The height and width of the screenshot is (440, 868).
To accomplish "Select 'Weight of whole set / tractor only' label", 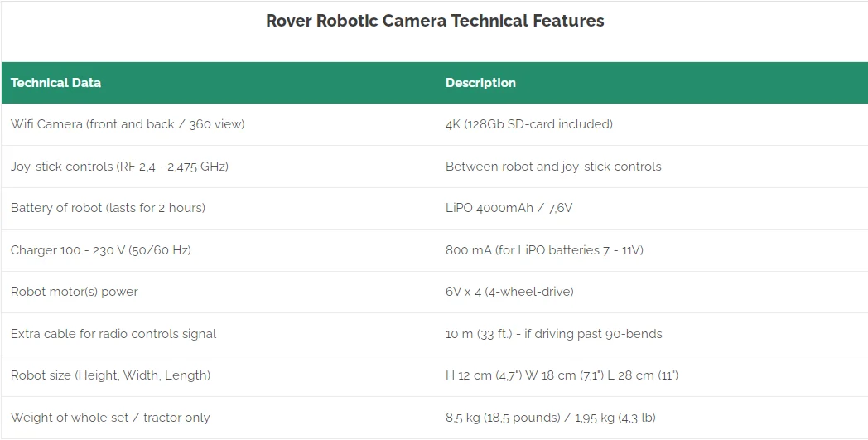I will [110, 418].
